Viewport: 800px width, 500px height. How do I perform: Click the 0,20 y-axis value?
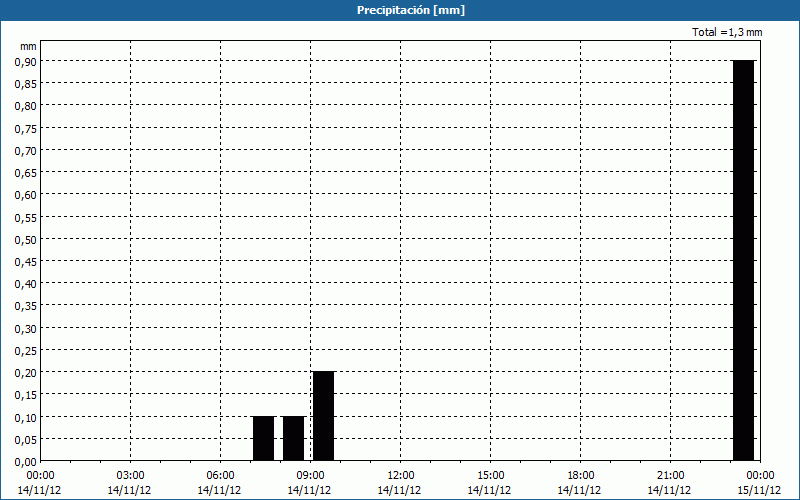[x=26, y=373]
